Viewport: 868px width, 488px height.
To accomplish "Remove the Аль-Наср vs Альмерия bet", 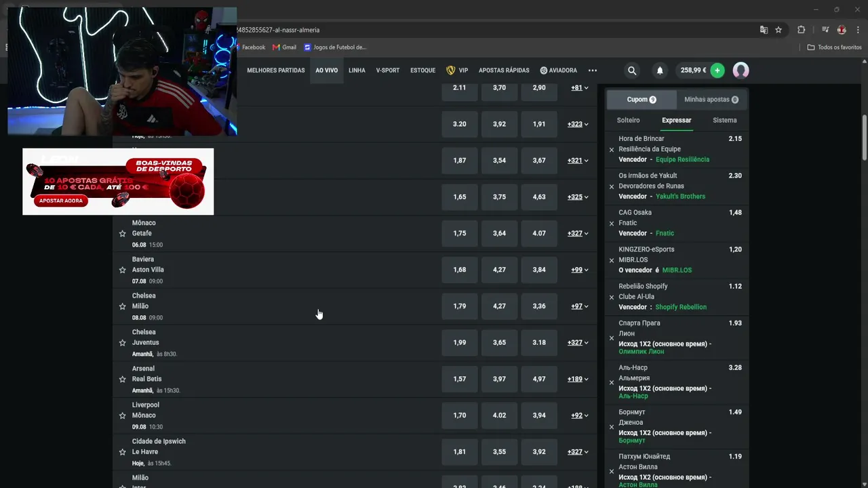I will click(x=612, y=382).
